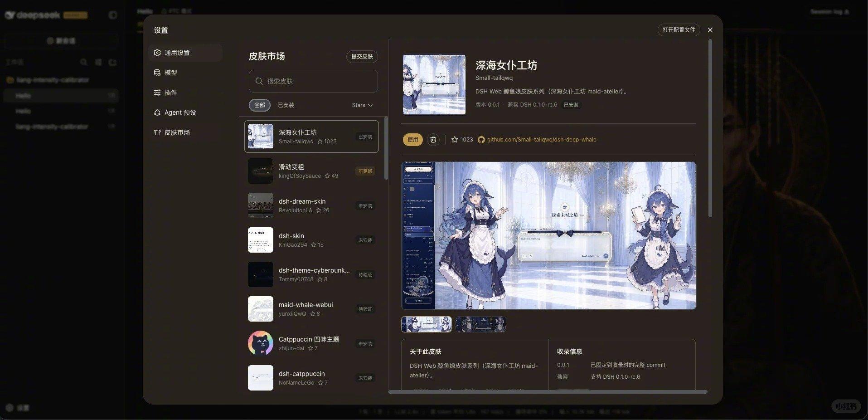The width and height of the screenshot is (868, 420).
Task: Click the 提交皮肤 button
Action: pyautogui.click(x=362, y=56)
